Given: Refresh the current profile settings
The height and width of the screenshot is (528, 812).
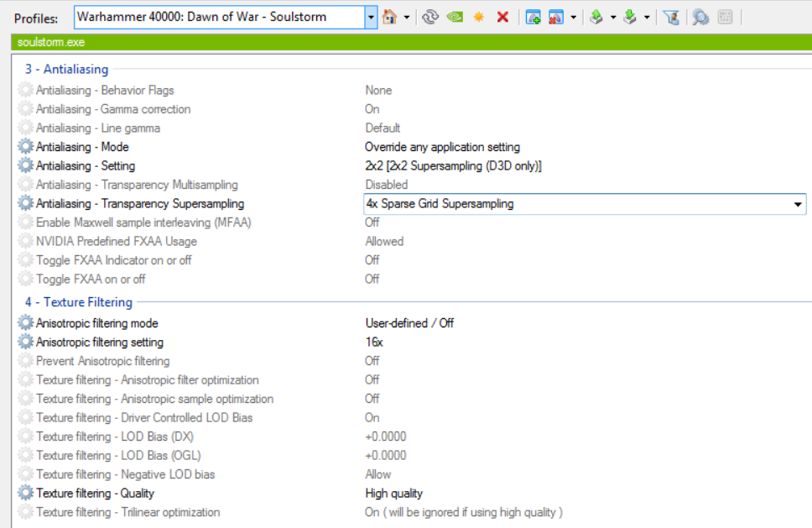Looking at the screenshot, I should tap(429, 17).
